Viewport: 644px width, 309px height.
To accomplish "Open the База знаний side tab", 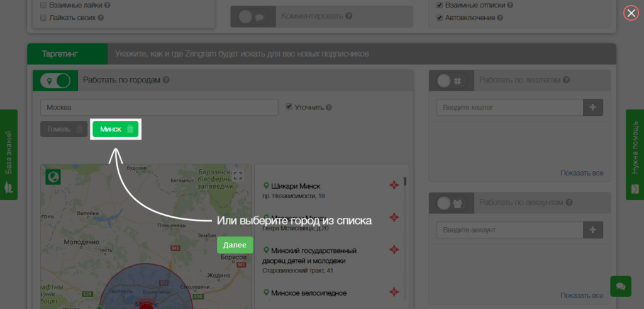I will [9, 155].
